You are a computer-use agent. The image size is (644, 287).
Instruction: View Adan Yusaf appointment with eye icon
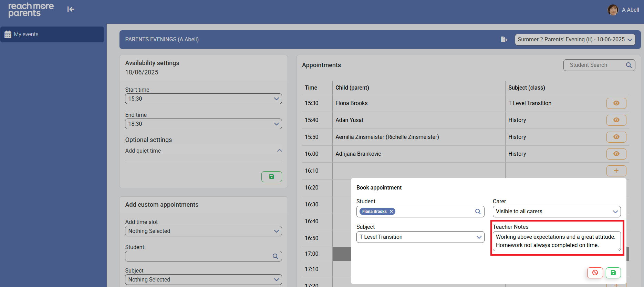(616, 120)
